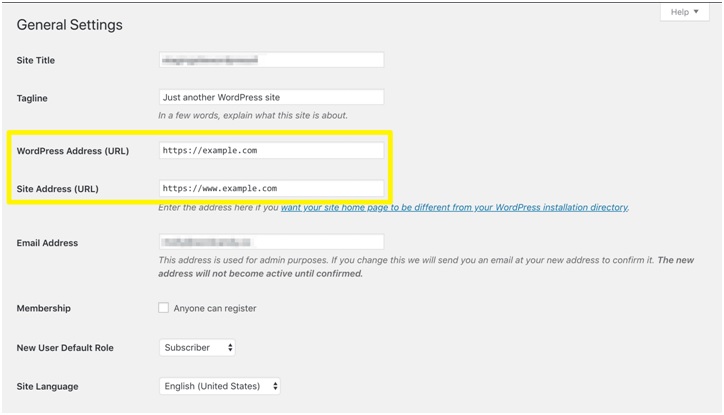Viewport: 724px width, 415px height.
Task: Click the Tagline field label
Action: (32, 98)
